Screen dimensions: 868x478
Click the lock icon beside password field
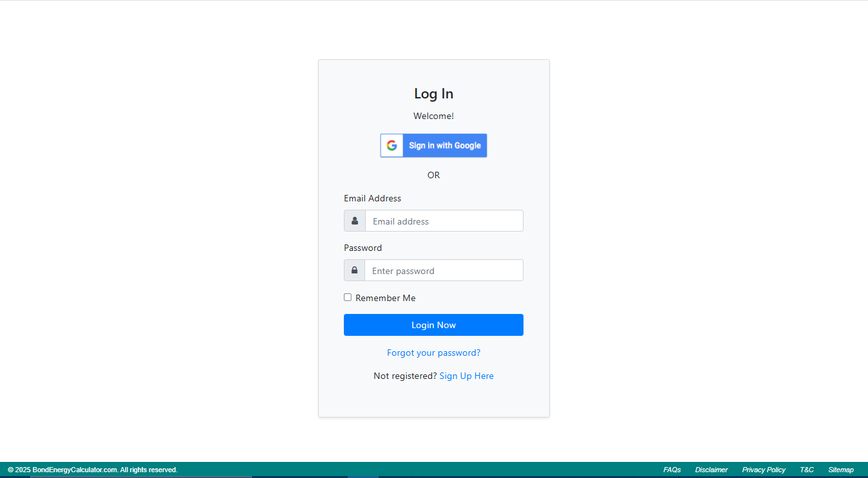point(354,270)
